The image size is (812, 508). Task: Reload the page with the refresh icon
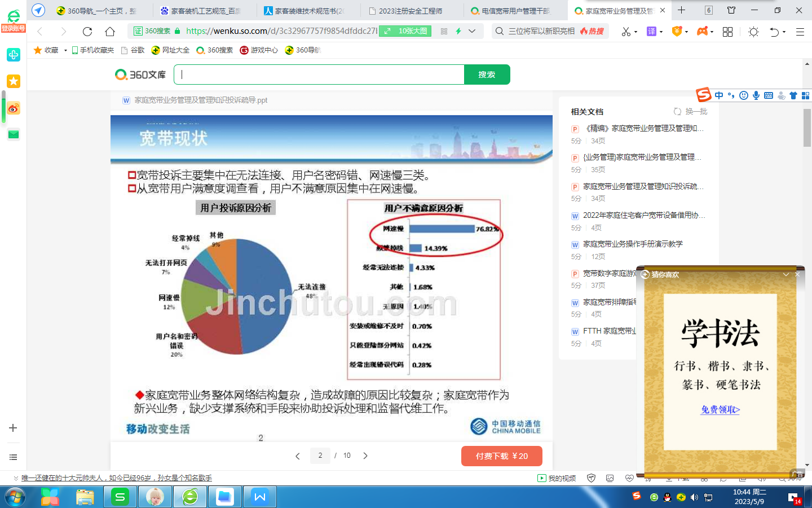tap(87, 32)
